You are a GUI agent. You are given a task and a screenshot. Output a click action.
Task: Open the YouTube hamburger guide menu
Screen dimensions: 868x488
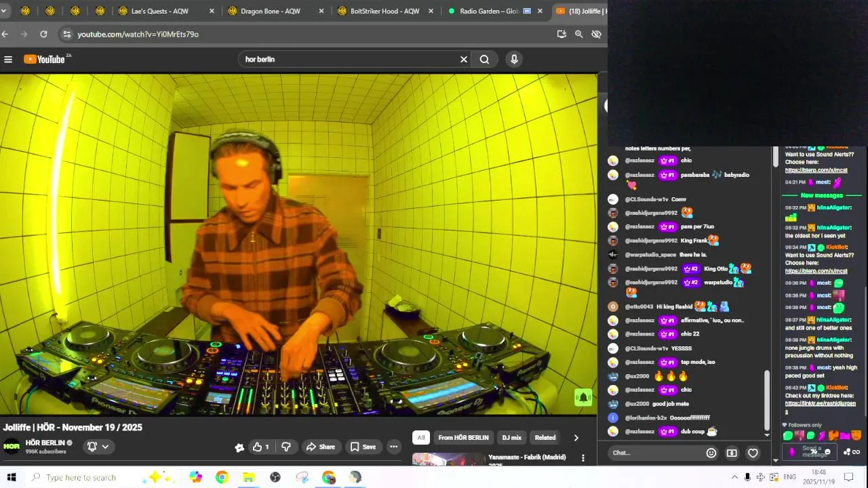coord(8,60)
